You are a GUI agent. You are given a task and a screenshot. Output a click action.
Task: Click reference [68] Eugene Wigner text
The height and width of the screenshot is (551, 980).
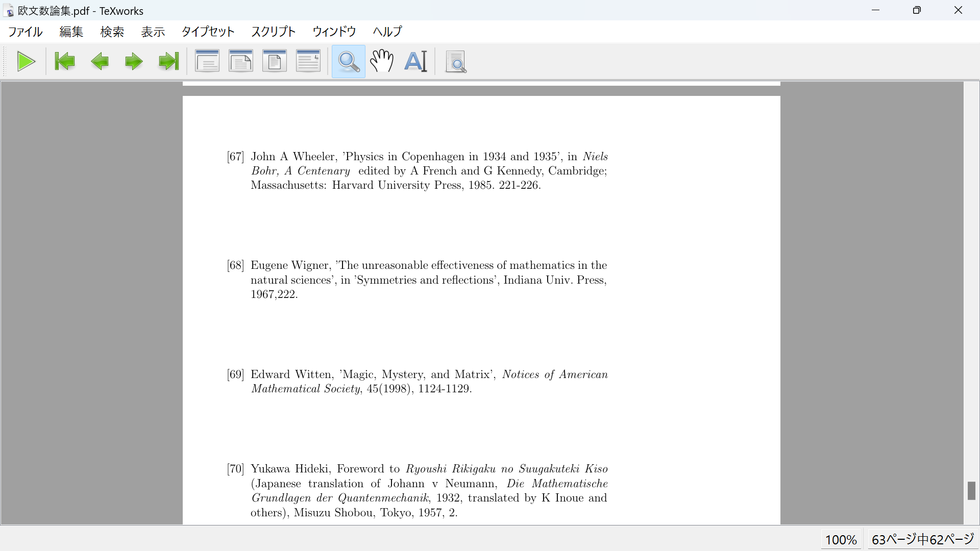click(x=418, y=280)
